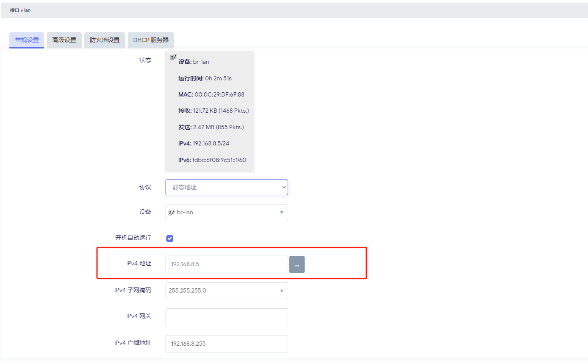This screenshot has width=588, height=364.
Task: Click the 接口 breadcrumb link
Action: (x=14, y=10)
